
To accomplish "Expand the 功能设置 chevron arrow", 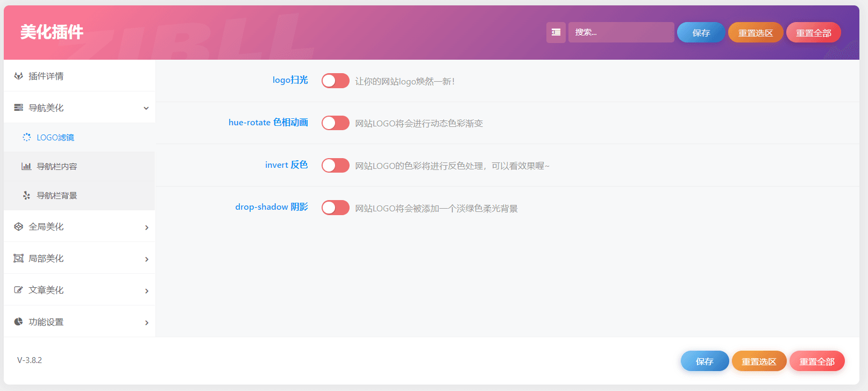I will (x=146, y=323).
